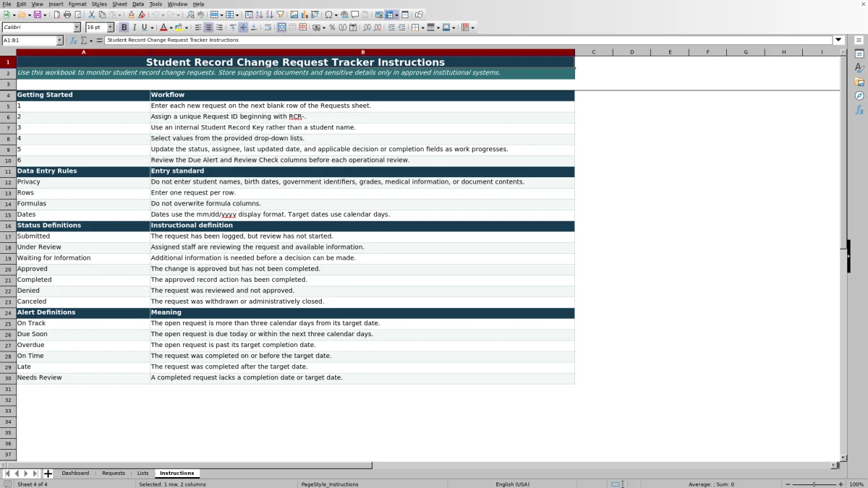Click the Name Box field showing A1:B1
868x488 pixels.
pyautogui.click(x=28, y=40)
